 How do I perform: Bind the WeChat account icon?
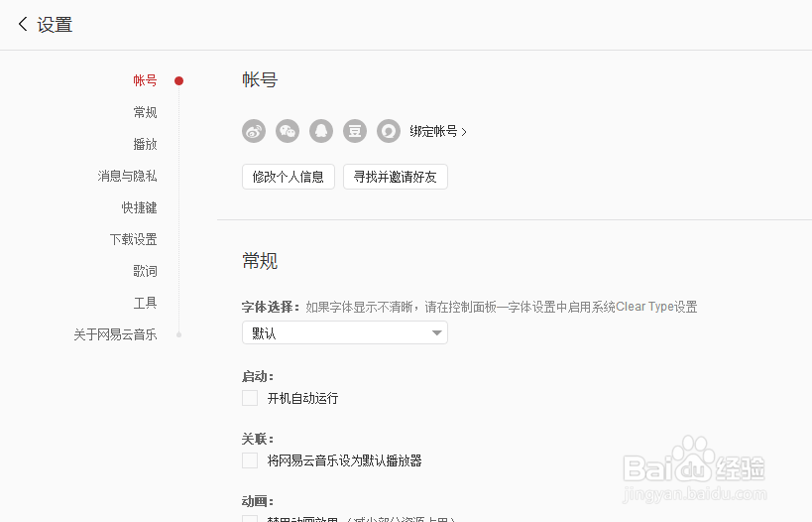click(288, 131)
